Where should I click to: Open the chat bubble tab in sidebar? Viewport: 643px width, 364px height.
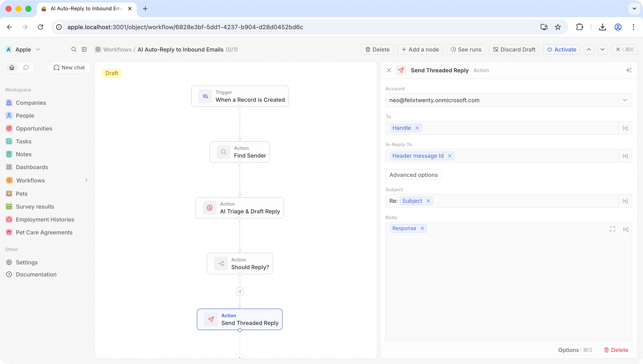[26, 68]
